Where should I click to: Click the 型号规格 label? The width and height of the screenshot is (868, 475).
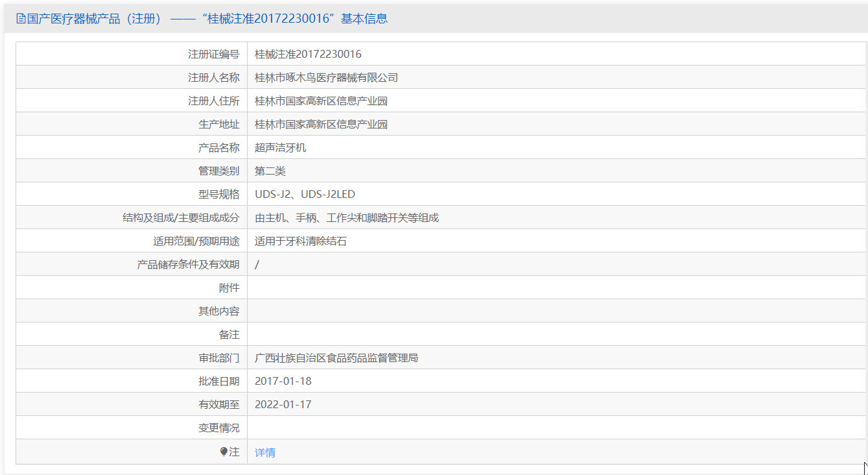pyautogui.click(x=218, y=194)
